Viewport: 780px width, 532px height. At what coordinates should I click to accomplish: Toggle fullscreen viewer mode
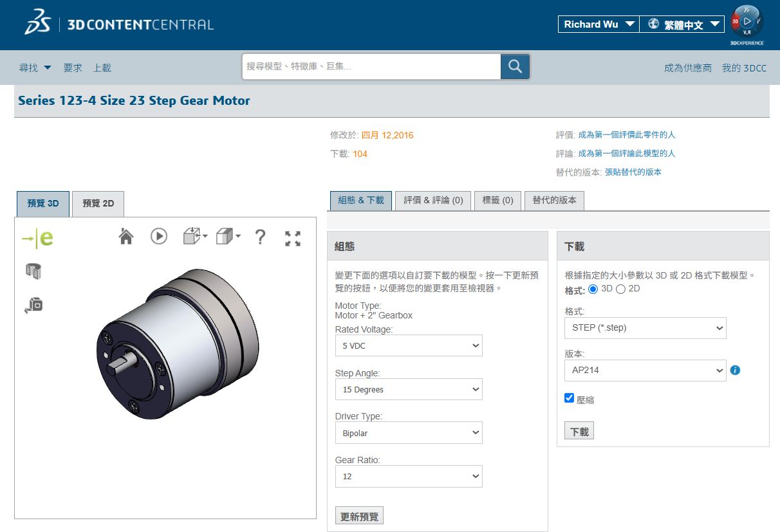(x=293, y=238)
